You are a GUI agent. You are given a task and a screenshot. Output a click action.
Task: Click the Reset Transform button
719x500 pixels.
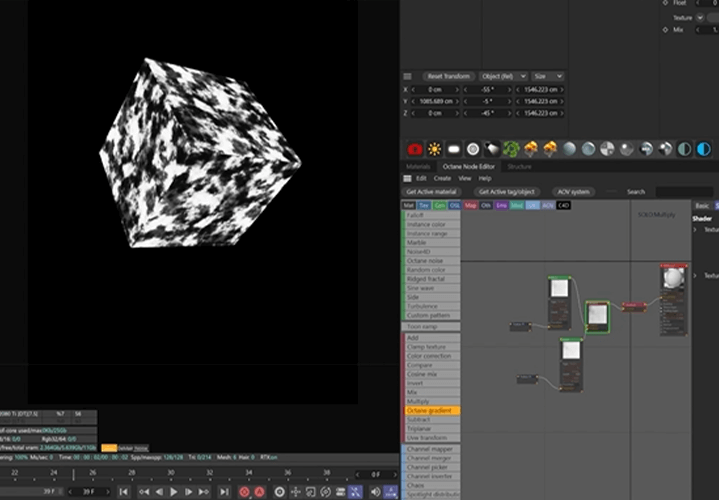(448, 76)
